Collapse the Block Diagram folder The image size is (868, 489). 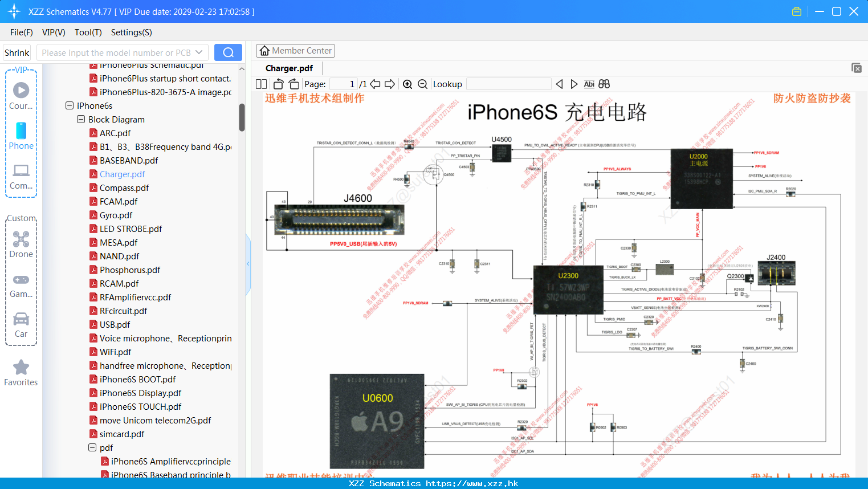pos(81,119)
